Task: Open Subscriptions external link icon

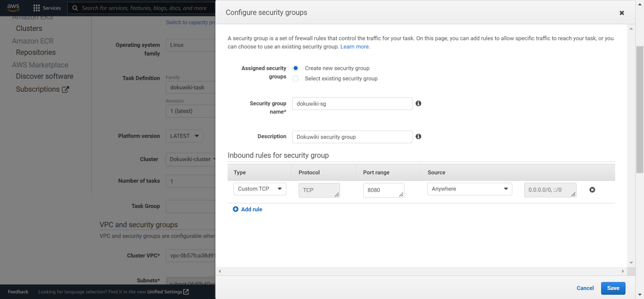Action: tap(66, 89)
